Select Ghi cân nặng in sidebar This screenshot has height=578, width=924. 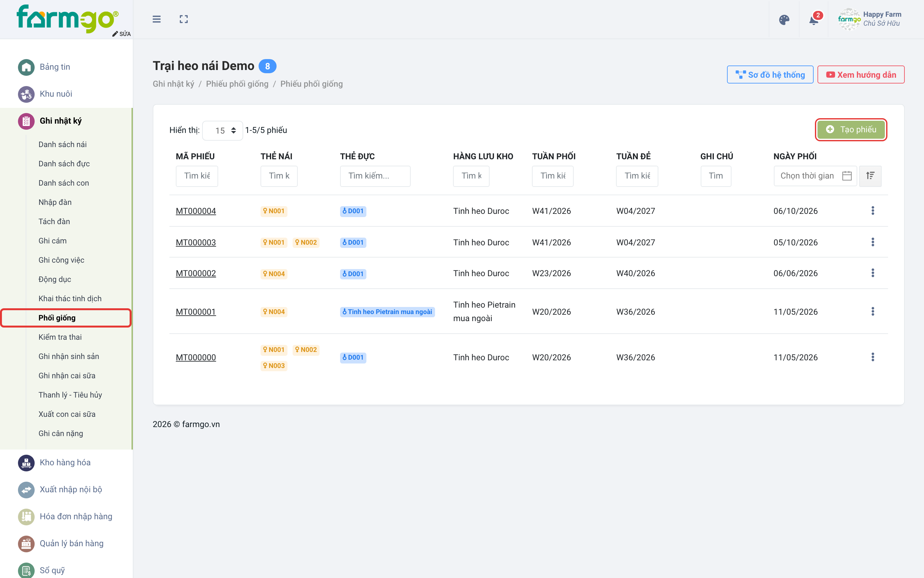(x=60, y=433)
